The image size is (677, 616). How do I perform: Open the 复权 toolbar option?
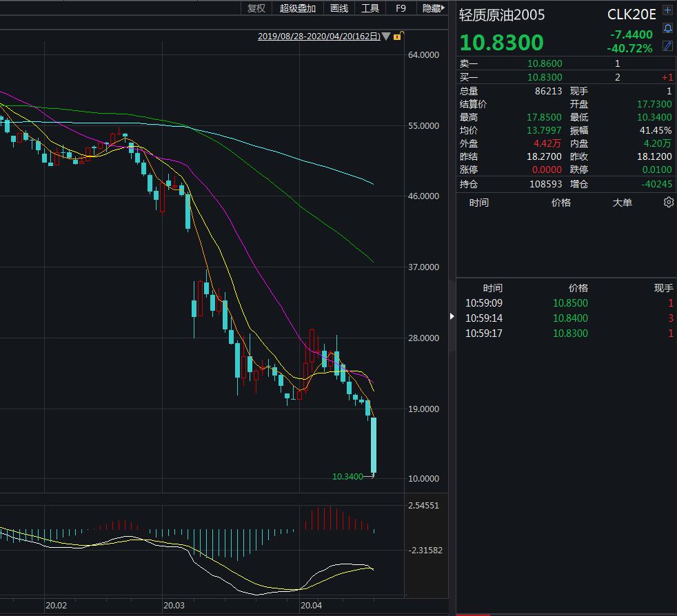(256, 8)
